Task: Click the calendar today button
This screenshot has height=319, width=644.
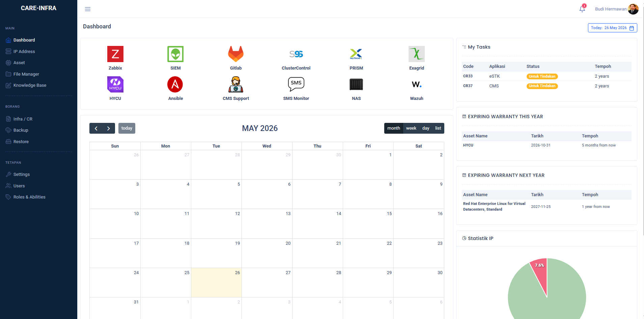Action: pyautogui.click(x=127, y=128)
